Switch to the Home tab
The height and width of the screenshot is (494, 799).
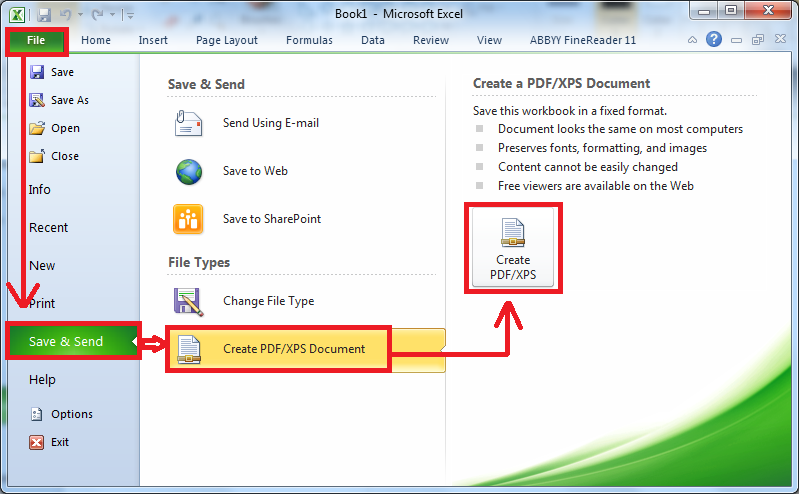[96, 40]
